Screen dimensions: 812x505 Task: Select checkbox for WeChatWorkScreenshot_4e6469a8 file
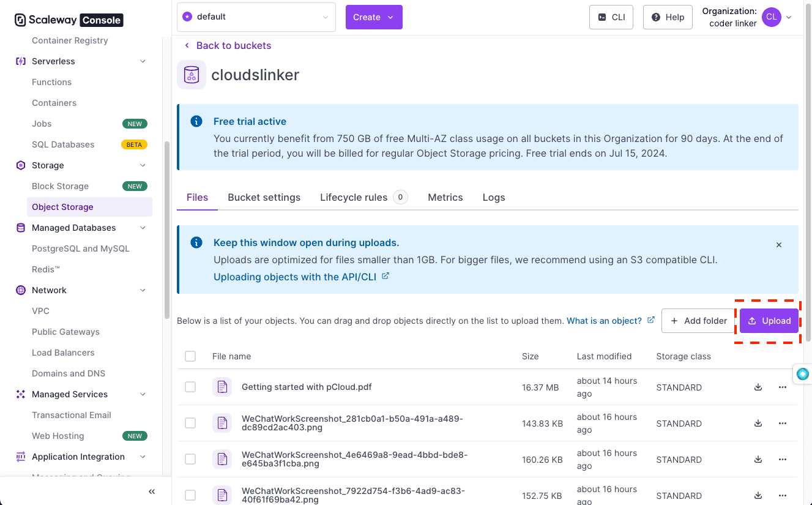point(190,459)
